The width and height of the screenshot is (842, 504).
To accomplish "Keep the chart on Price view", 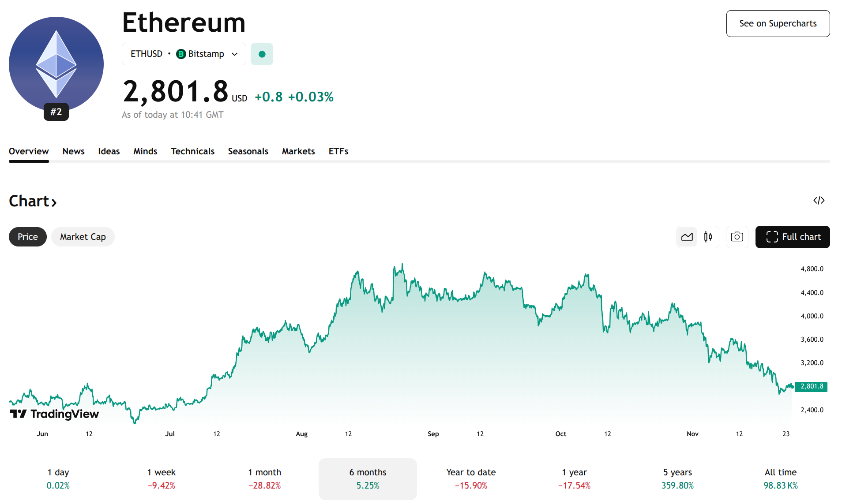I will (x=27, y=237).
